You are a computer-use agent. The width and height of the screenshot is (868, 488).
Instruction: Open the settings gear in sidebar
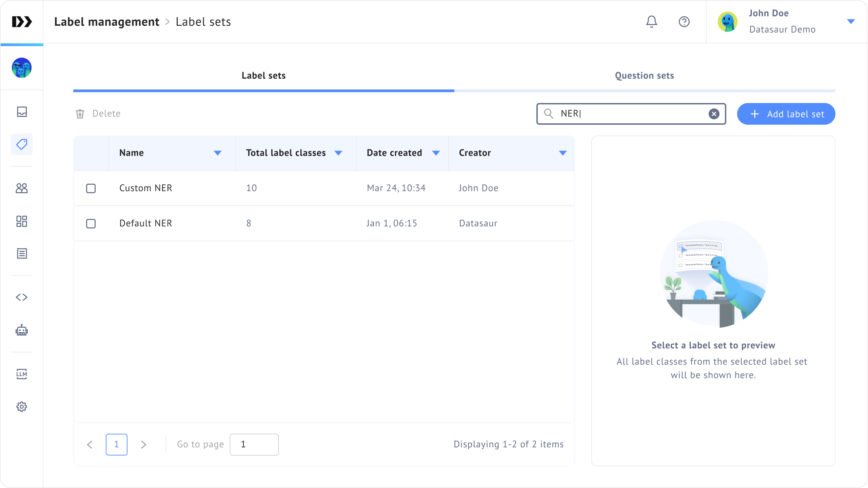coord(22,407)
